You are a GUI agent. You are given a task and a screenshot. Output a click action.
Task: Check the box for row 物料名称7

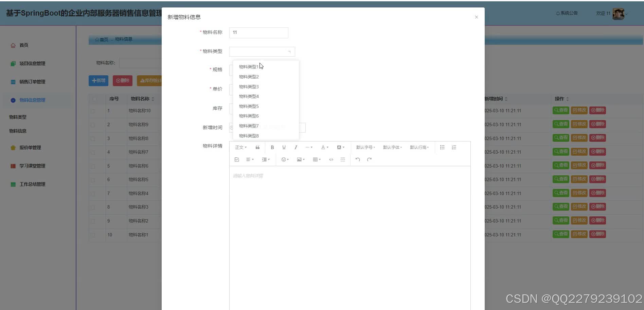click(x=93, y=152)
